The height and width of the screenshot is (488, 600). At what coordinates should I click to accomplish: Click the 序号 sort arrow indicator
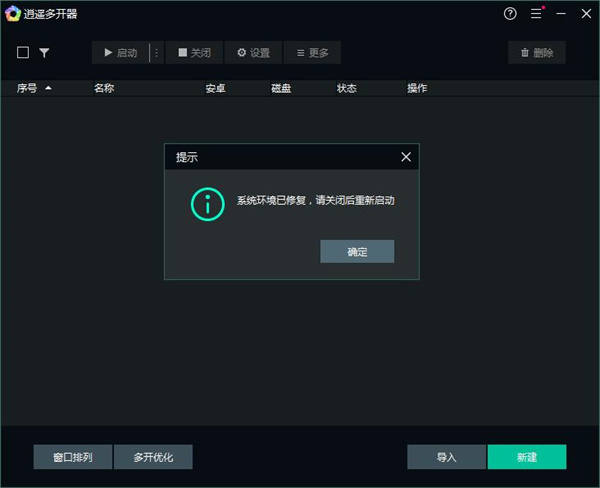coord(48,88)
